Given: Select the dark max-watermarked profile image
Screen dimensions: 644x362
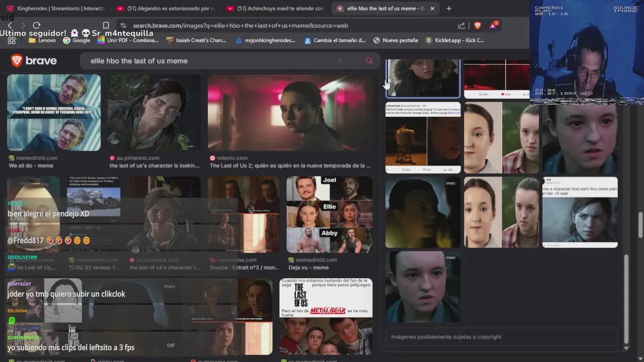Looking at the screenshot, I should pos(423,212).
